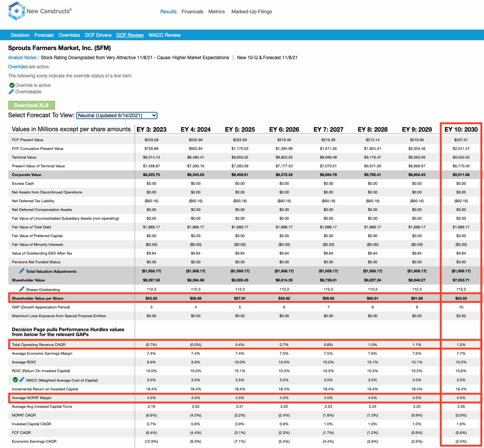Click the FCF Present Value row label
Viewport: 484px width, 448px height.
(28, 140)
